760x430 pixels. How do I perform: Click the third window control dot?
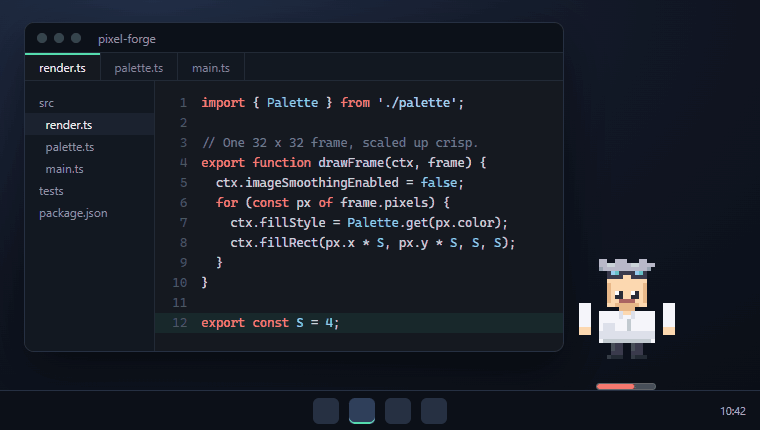76,38
